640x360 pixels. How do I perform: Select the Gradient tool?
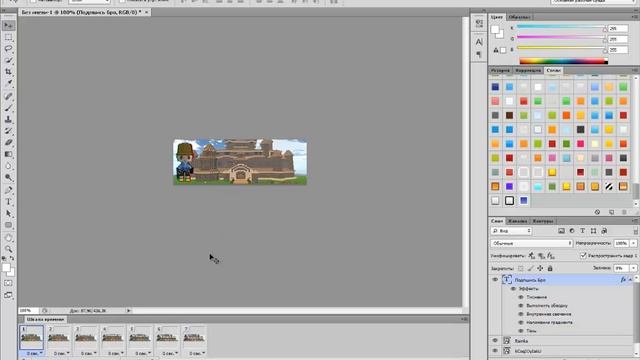[x=8, y=154]
